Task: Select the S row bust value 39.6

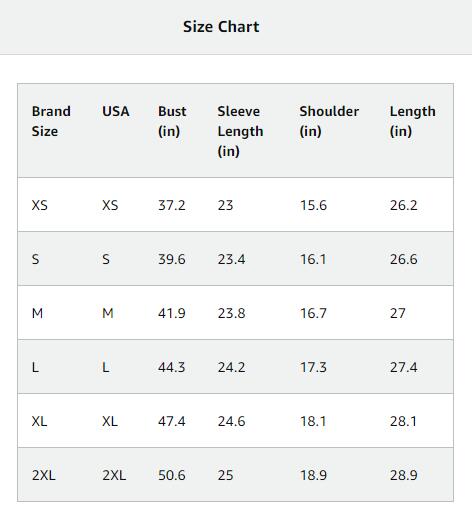Action: [x=172, y=259]
